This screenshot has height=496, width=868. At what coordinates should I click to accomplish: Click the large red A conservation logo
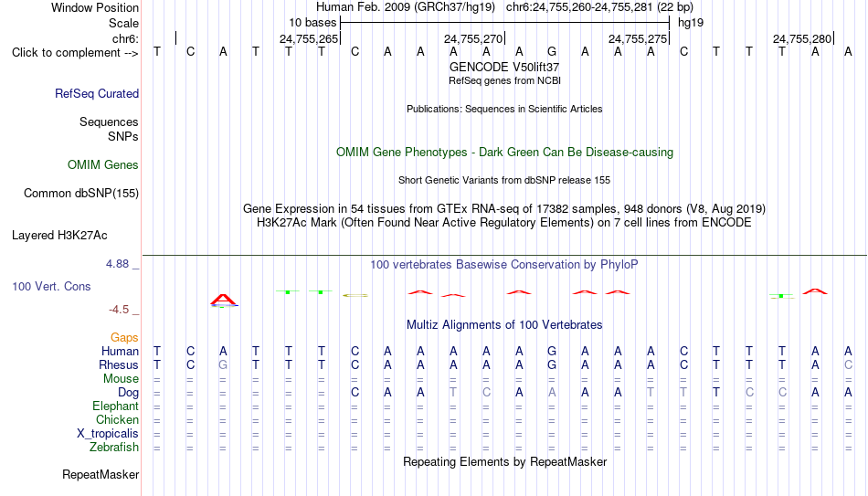point(223,300)
